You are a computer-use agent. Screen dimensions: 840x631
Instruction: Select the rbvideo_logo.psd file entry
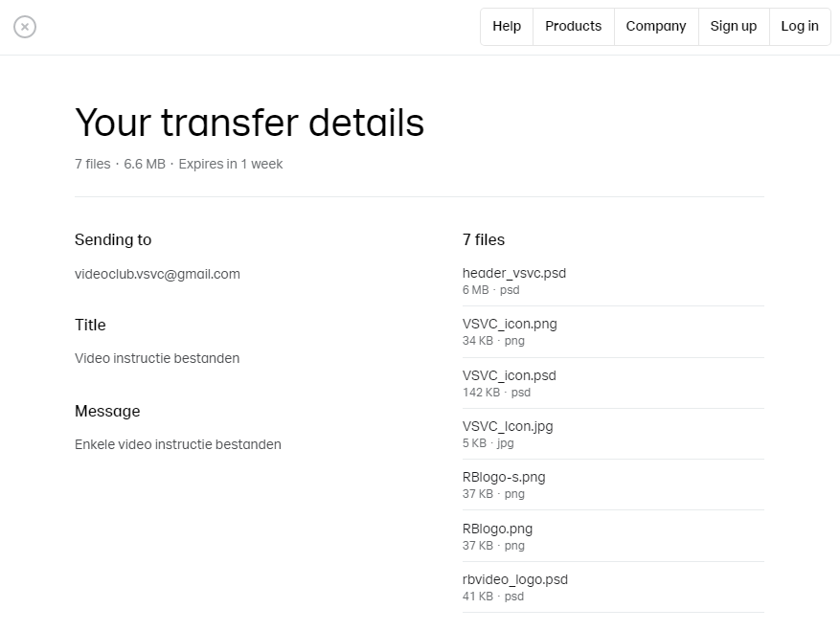point(613,587)
